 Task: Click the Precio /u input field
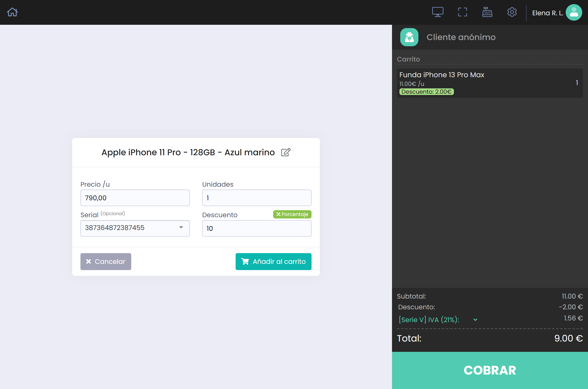click(x=135, y=198)
